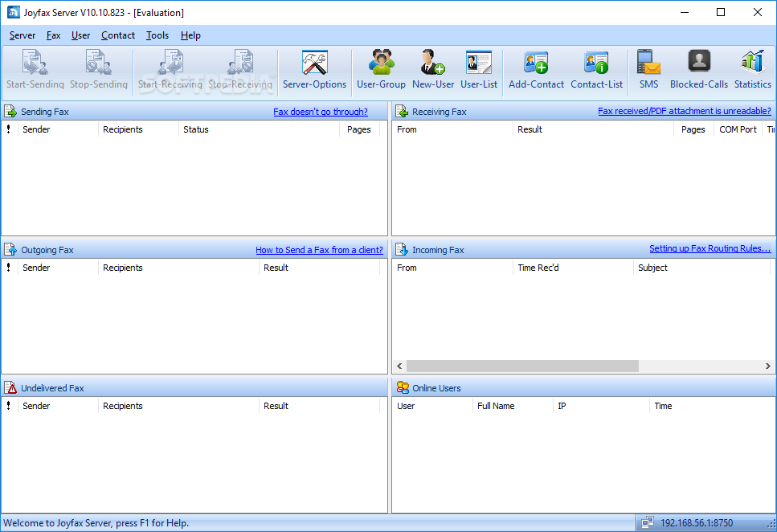The image size is (777, 532).
Task: Open the Contact menu
Action: (118, 35)
